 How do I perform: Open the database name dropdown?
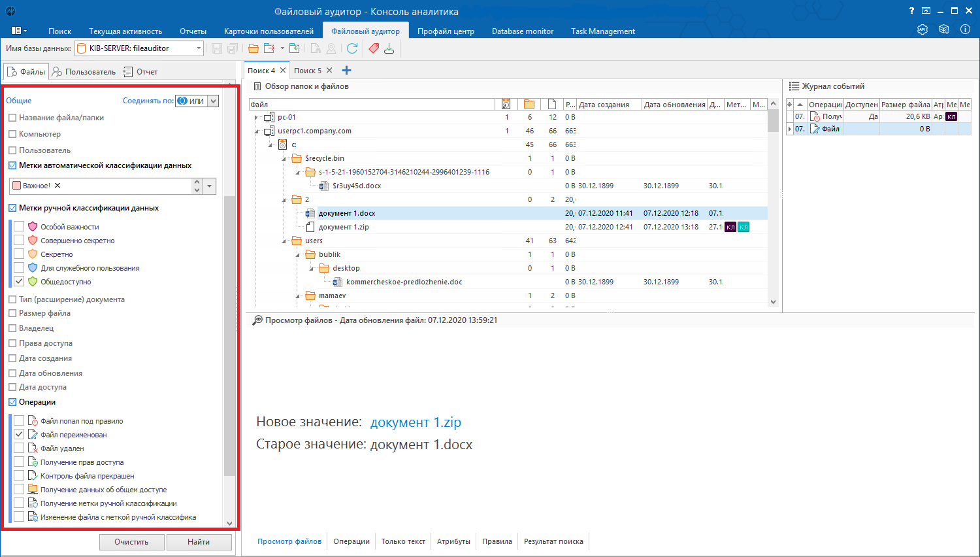(199, 48)
